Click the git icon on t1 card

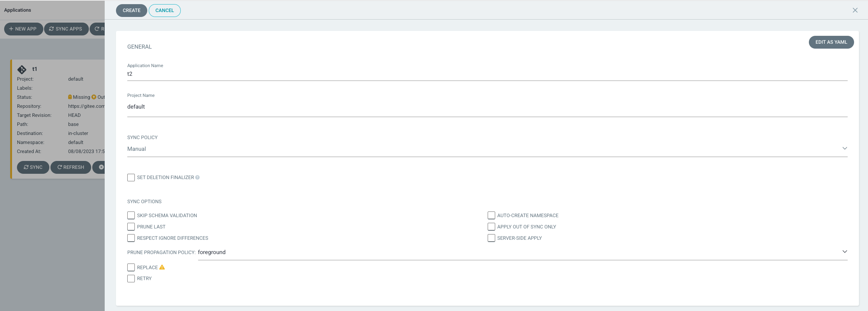[22, 69]
